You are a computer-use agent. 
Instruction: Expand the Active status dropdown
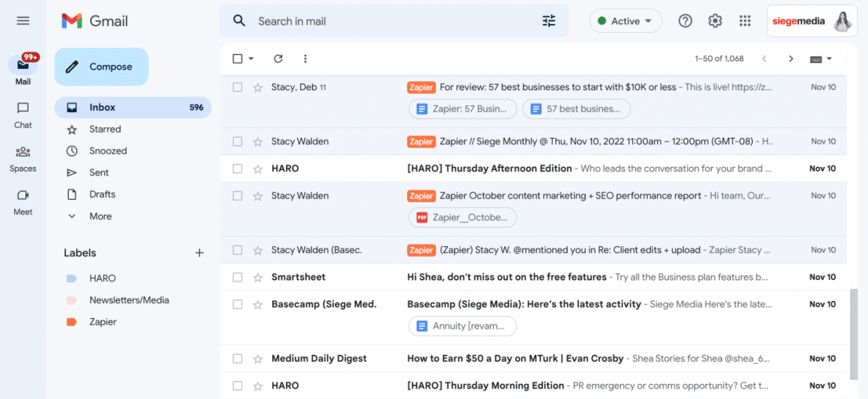coord(626,21)
